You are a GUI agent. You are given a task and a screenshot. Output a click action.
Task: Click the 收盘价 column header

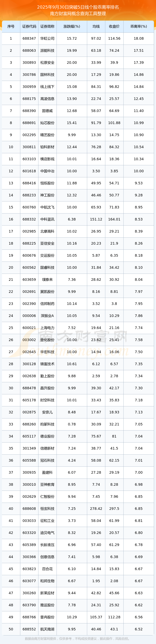click(x=114, y=26)
